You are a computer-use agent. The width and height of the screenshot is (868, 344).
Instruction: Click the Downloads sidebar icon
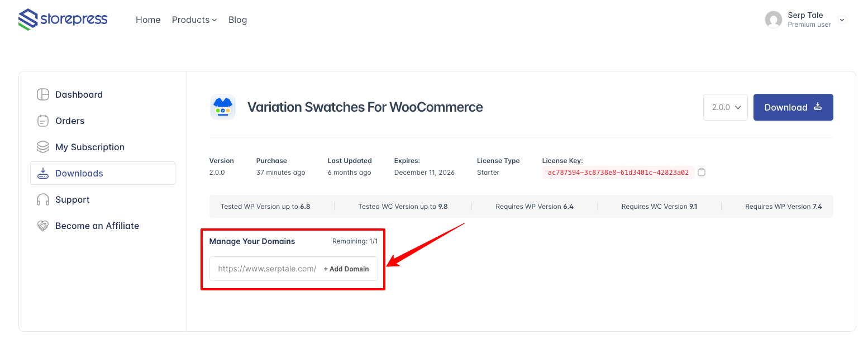point(43,173)
